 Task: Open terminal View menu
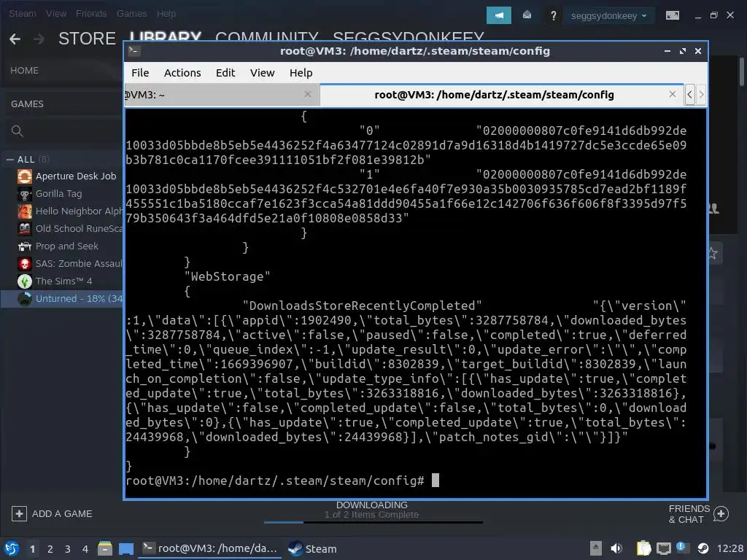(262, 73)
